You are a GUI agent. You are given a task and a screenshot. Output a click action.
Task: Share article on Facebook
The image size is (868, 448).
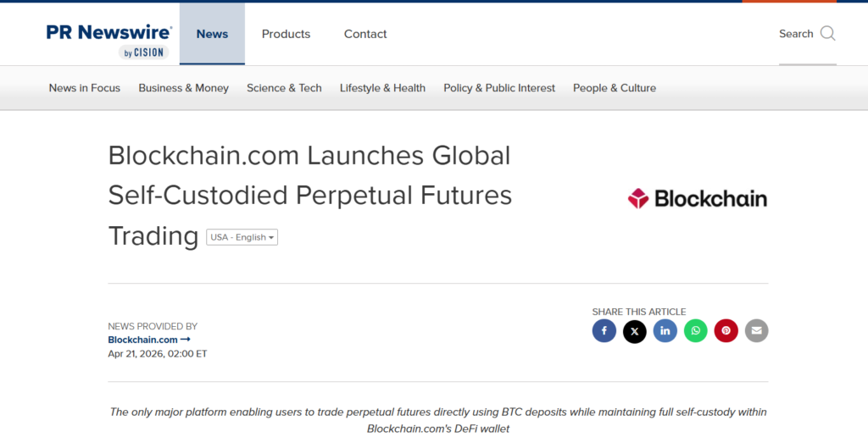[604, 331]
